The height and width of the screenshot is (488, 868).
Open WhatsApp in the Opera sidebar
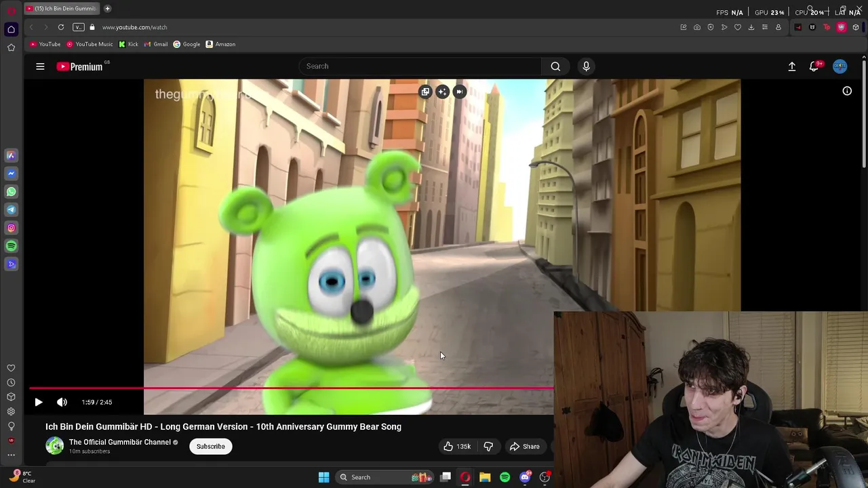11,192
